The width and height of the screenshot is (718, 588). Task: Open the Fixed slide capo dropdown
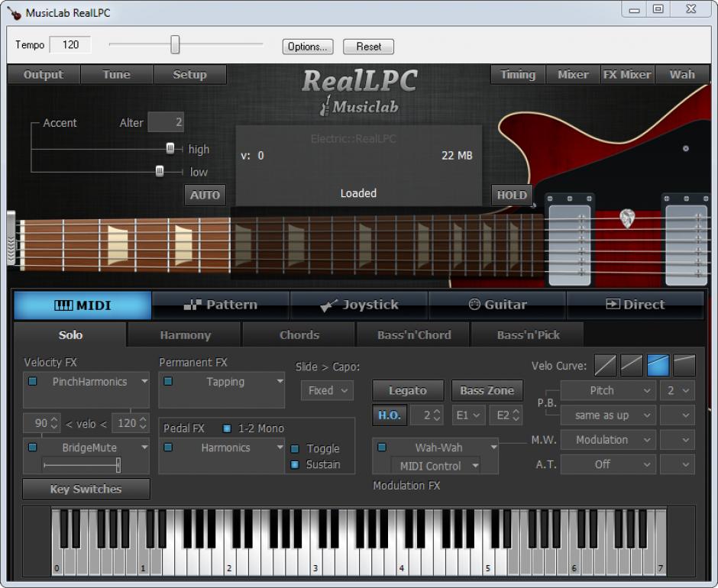(x=327, y=391)
